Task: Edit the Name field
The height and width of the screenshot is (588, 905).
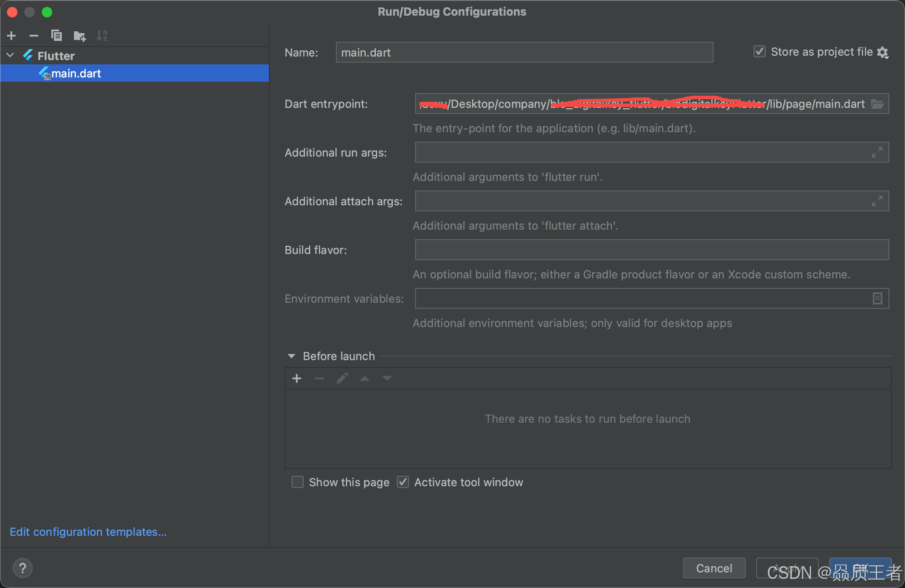Action: pyautogui.click(x=524, y=52)
